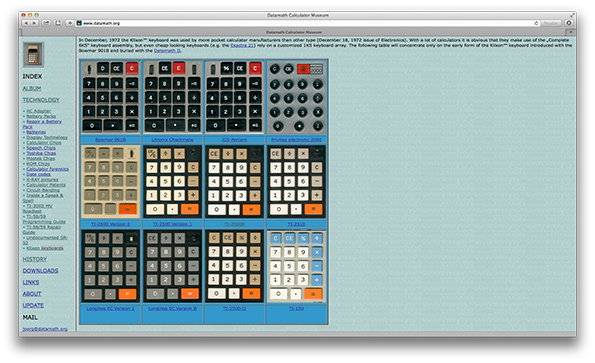Select the Datamath Calculator Museum tab

pyautogui.click(x=293, y=32)
